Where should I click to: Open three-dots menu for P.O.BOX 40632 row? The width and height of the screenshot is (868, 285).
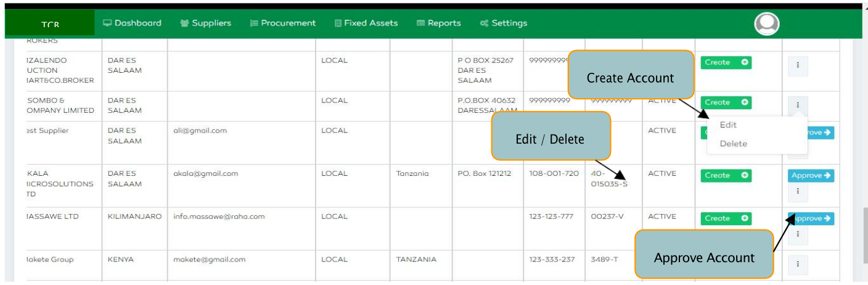coord(798,105)
